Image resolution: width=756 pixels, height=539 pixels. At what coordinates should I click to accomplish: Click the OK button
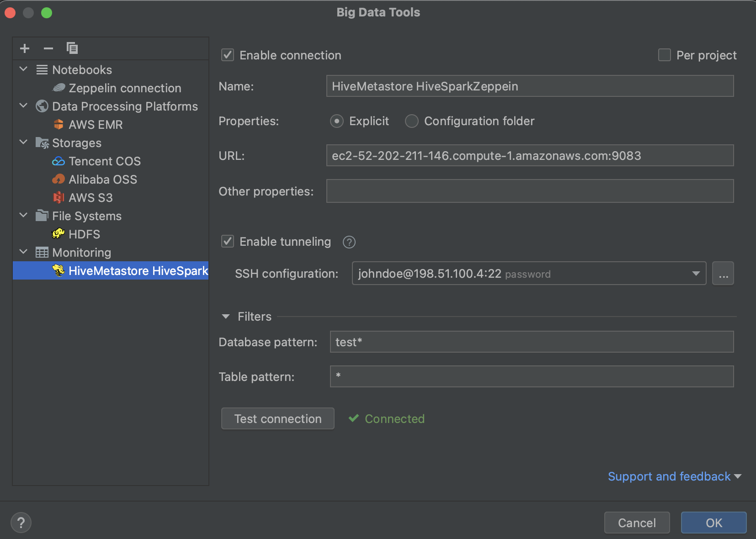[x=714, y=523]
